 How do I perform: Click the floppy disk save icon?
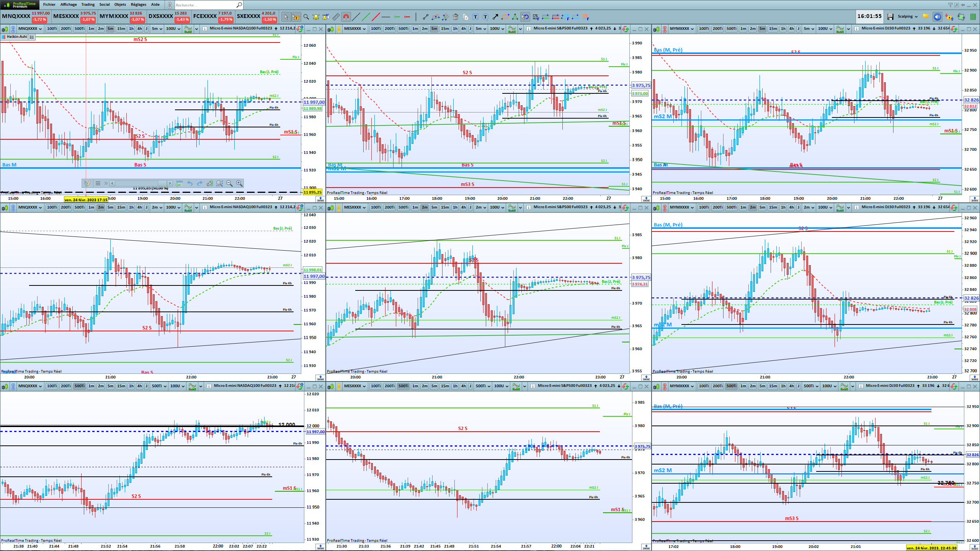[890, 16]
